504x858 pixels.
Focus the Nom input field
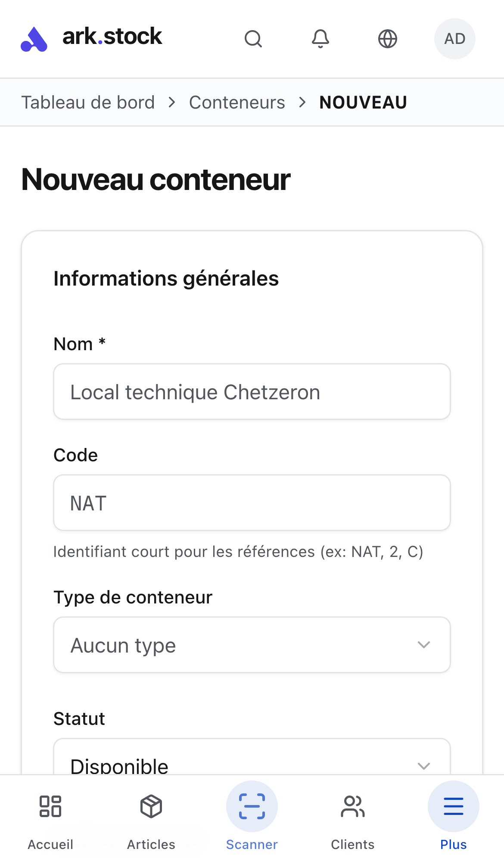pos(252,392)
